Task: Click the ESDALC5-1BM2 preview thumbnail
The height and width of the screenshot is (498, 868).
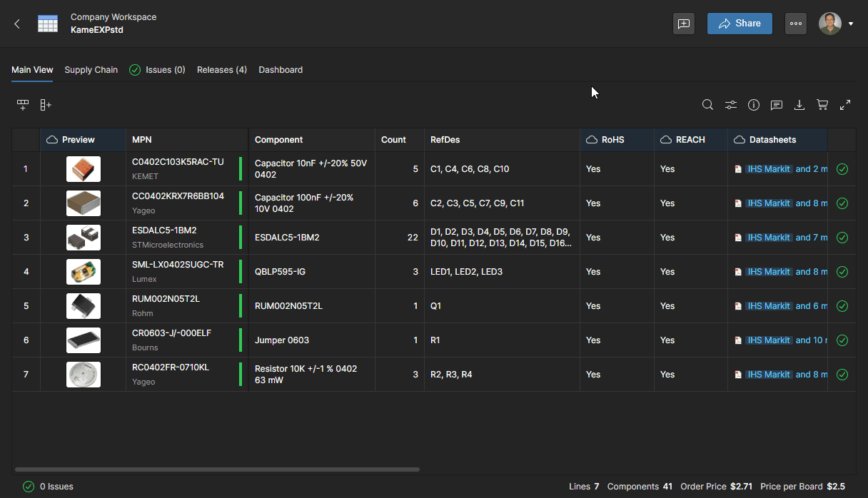Action: pos(84,238)
